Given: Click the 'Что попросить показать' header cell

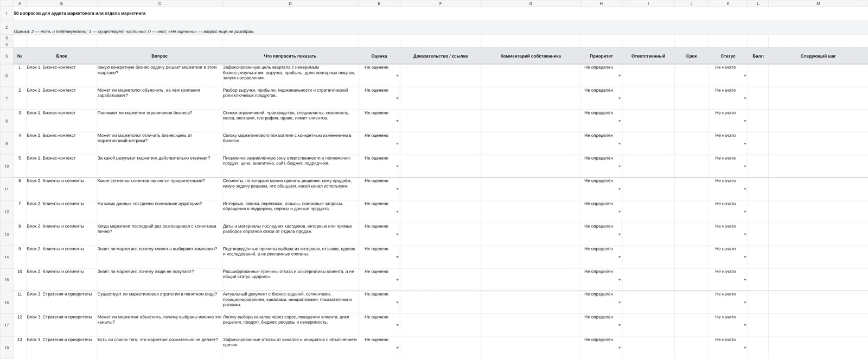Looking at the screenshot, I should pyautogui.click(x=290, y=56).
